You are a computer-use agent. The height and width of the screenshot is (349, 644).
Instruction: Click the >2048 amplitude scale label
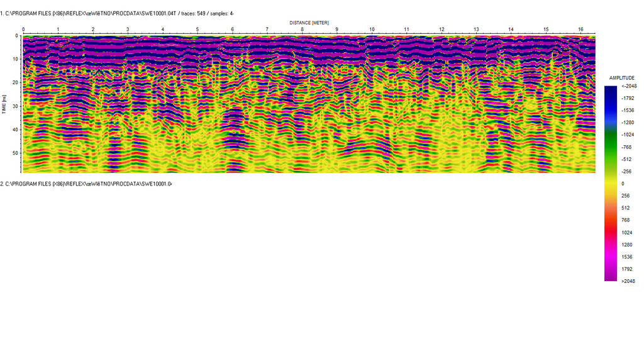tap(627, 281)
